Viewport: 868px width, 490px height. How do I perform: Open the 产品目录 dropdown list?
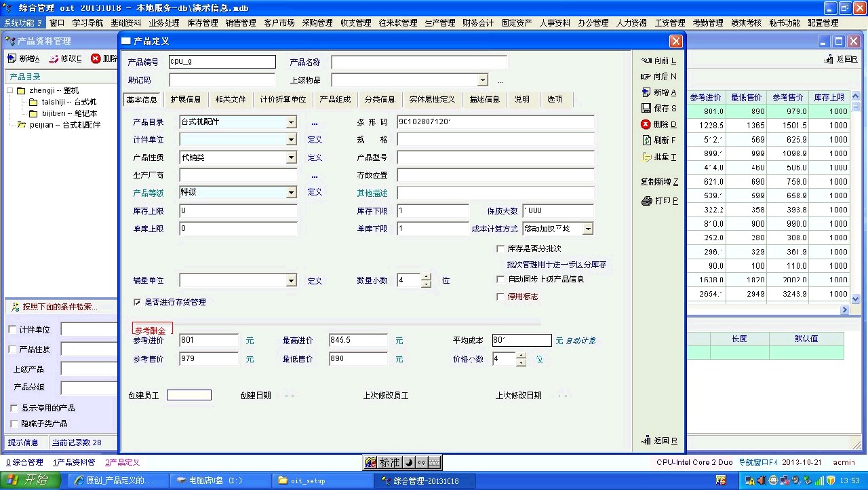(291, 122)
